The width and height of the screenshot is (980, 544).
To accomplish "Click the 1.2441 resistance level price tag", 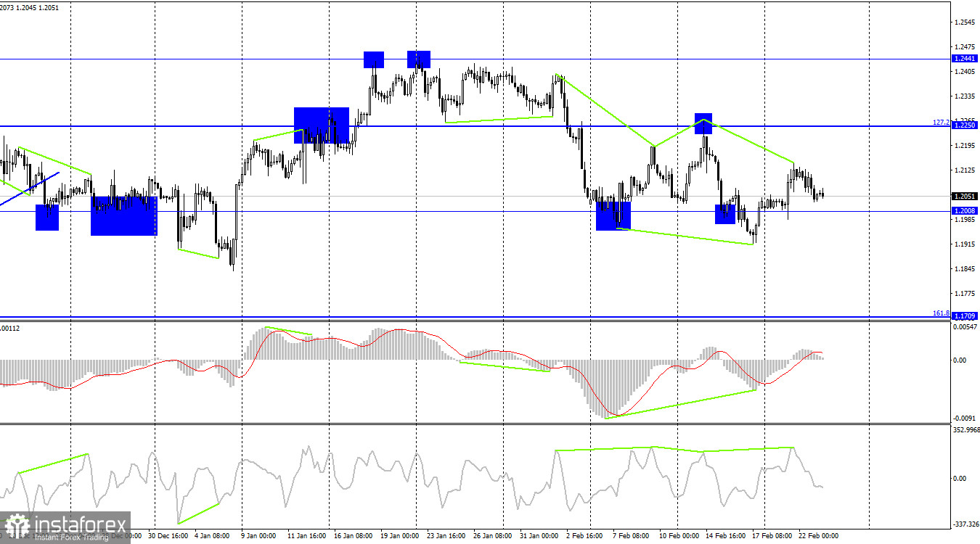I will [965, 58].
